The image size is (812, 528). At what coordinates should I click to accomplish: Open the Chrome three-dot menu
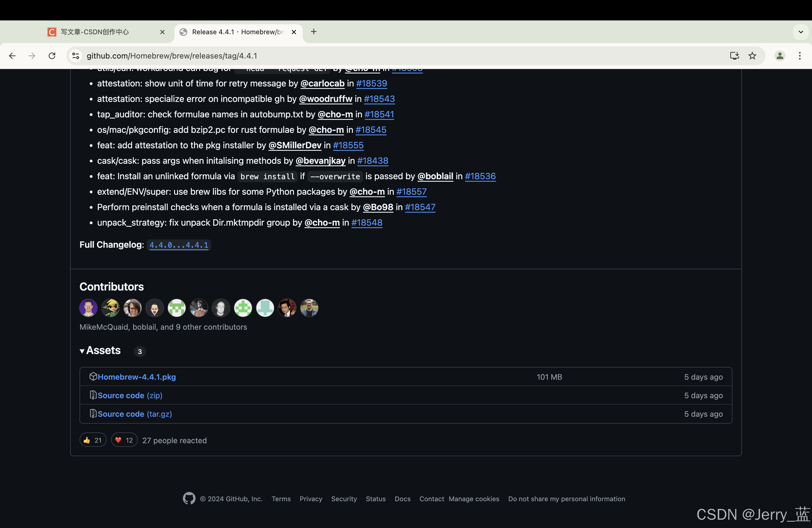point(800,56)
